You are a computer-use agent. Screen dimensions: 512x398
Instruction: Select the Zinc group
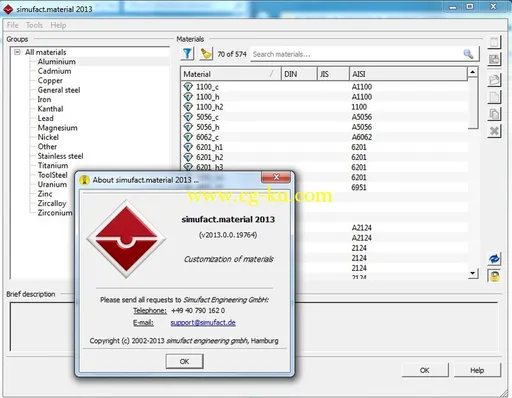[45, 194]
